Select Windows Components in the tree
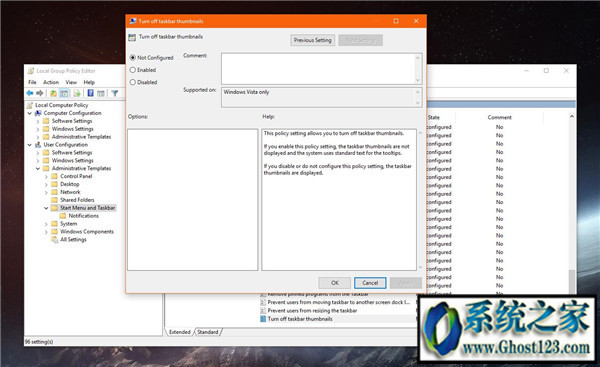The width and height of the screenshot is (600, 367). coord(87,232)
